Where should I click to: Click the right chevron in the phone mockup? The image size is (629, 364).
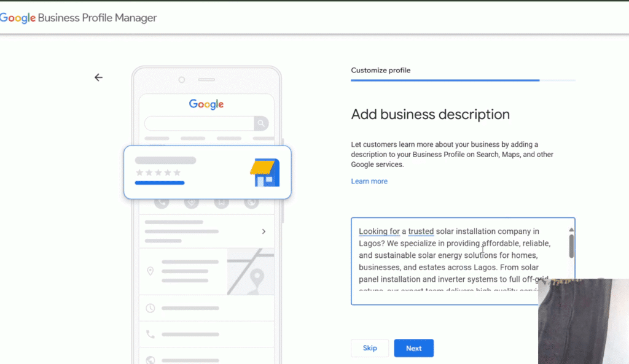[264, 231]
